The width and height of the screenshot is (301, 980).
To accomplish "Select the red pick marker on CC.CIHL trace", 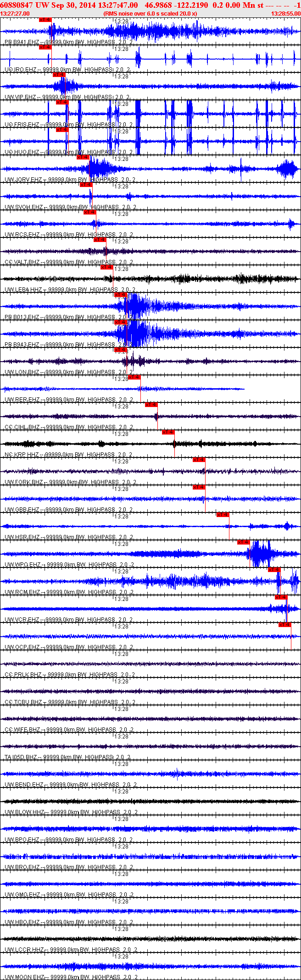I will [x=151, y=405].
